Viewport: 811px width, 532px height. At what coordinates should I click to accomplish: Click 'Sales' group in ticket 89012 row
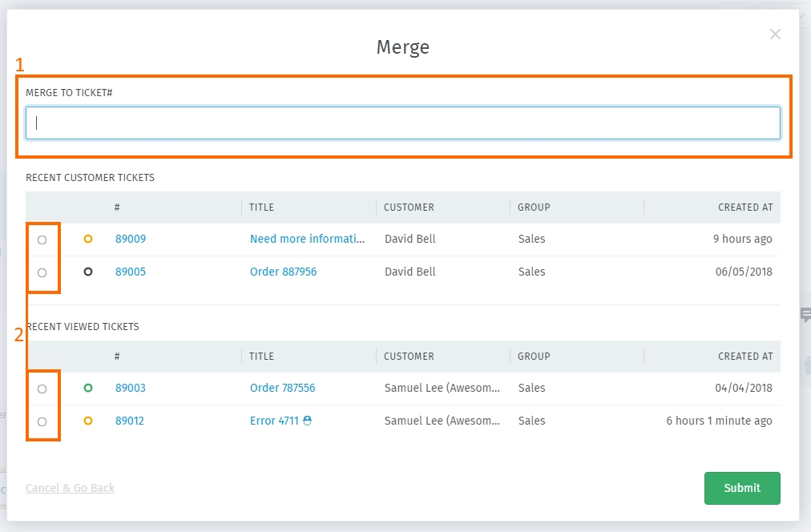point(531,421)
